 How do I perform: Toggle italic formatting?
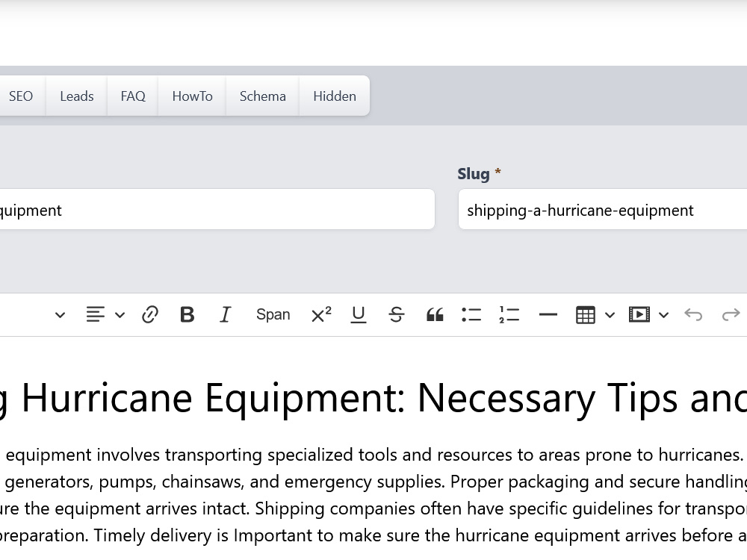point(225,315)
